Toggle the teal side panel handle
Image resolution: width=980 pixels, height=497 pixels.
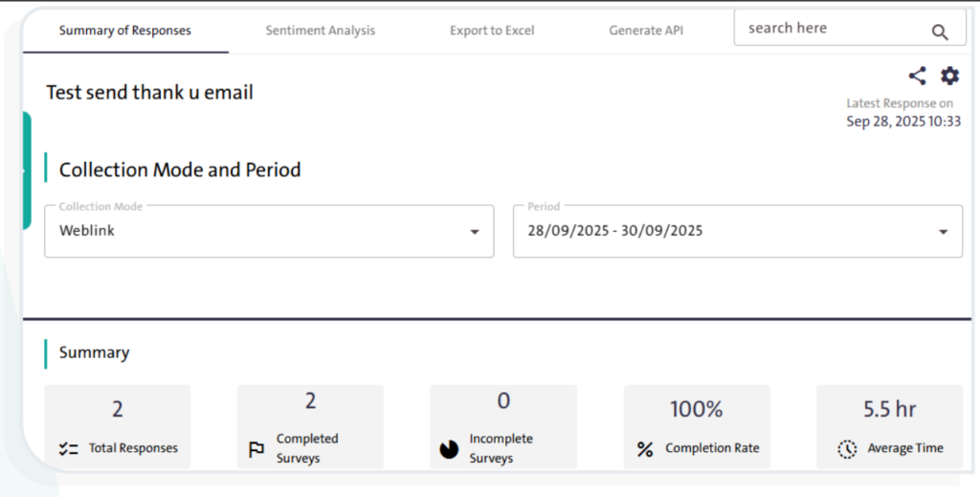click(x=26, y=170)
